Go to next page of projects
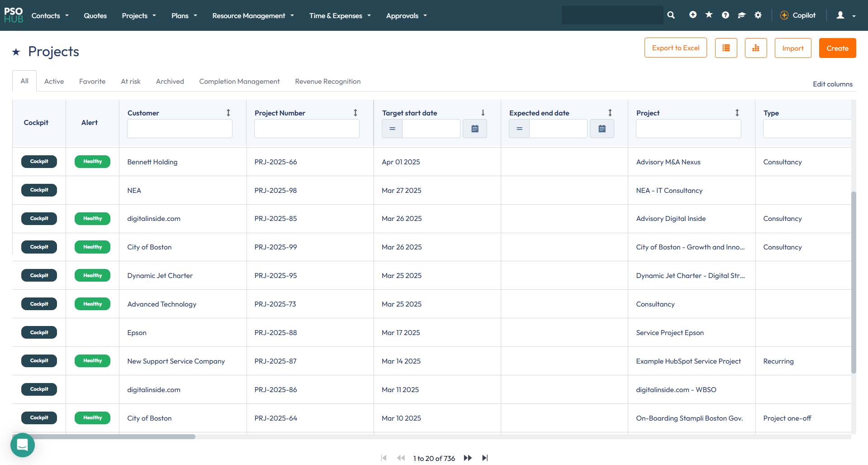868x465 pixels. (x=468, y=458)
